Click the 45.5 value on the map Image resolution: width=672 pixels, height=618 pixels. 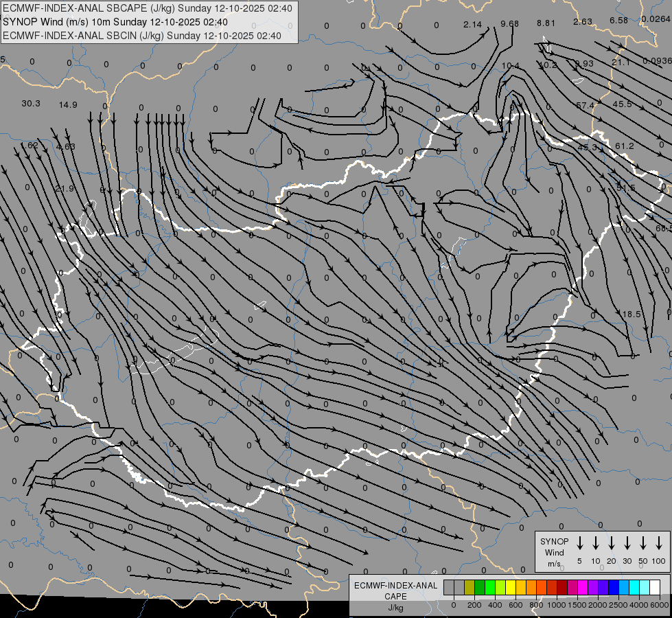tap(622, 104)
